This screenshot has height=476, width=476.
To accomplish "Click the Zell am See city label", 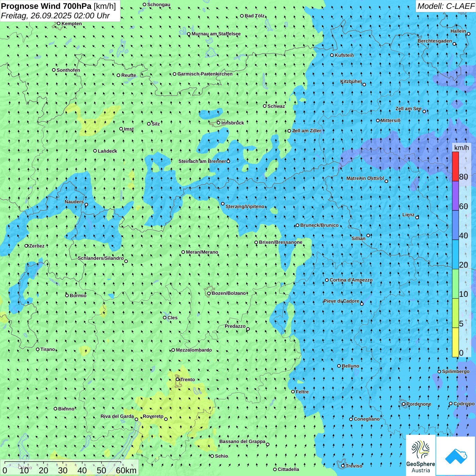I will point(408,109).
